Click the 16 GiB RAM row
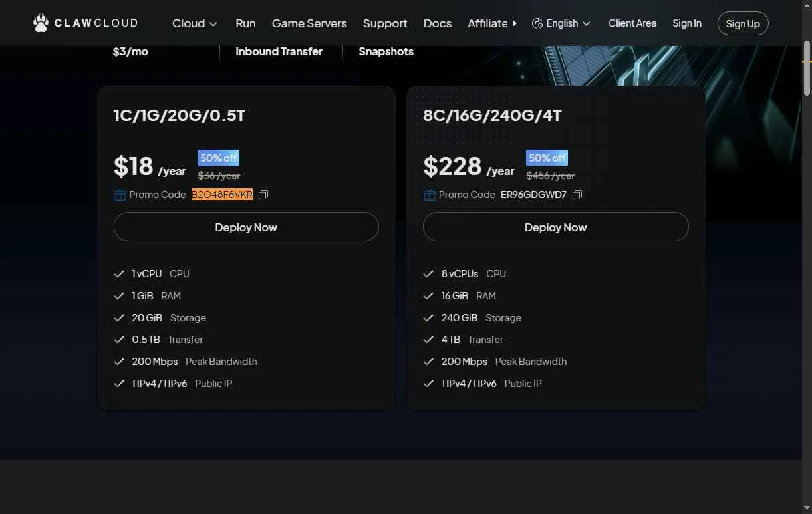Viewport: 812px width, 514px height. pyautogui.click(x=460, y=296)
